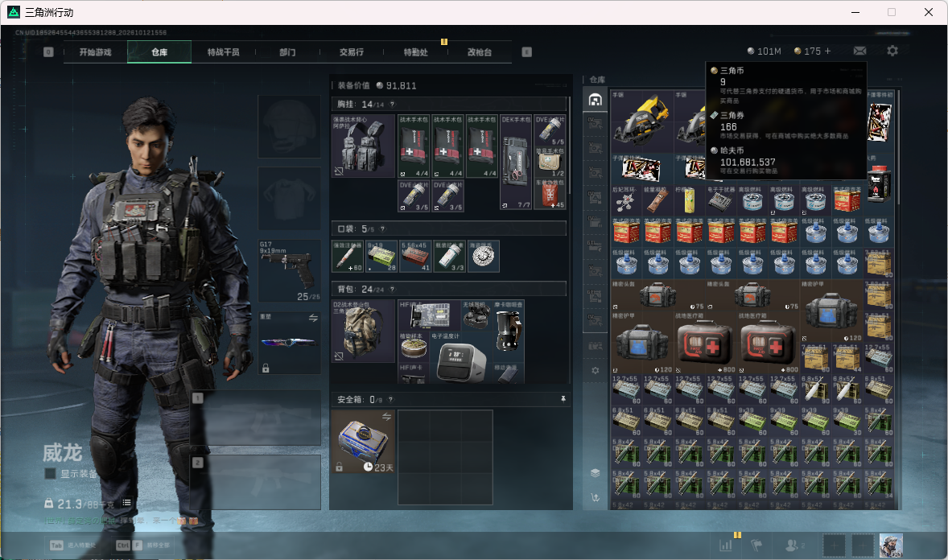The image size is (948, 560).
Task: Go to the 交易行 tab
Action: (x=351, y=52)
